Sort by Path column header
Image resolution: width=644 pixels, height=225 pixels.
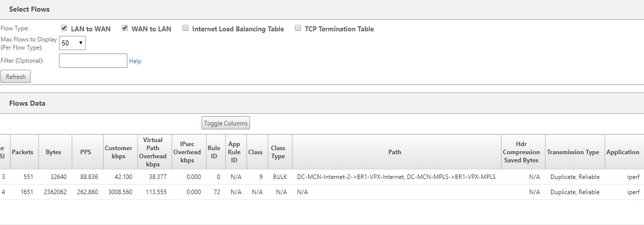pyautogui.click(x=395, y=152)
